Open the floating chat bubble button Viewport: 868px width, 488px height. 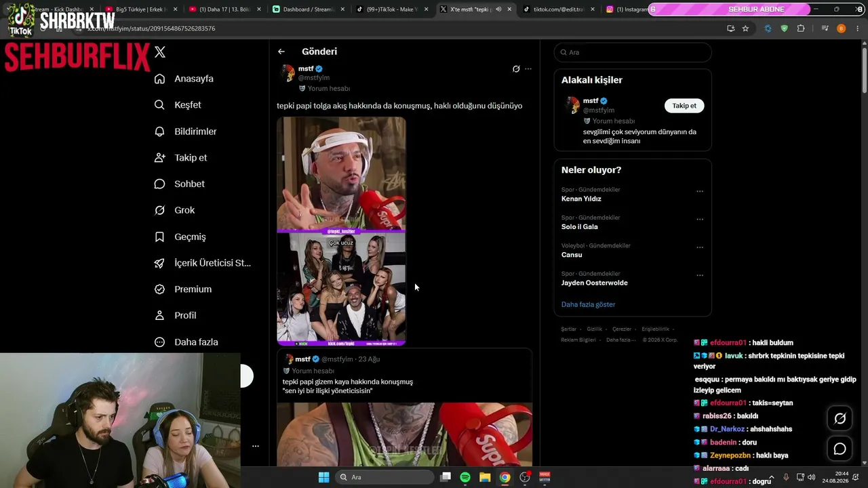(x=840, y=449)
